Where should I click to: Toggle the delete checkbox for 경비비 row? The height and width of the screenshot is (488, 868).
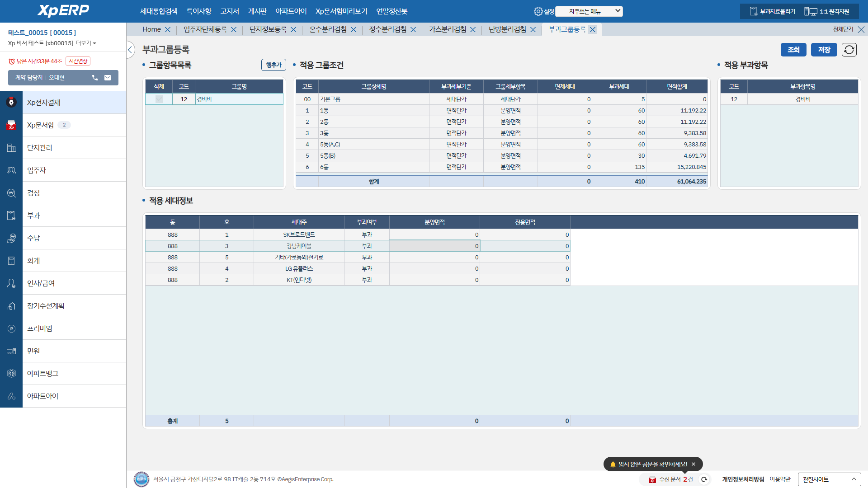click(159, 99)
